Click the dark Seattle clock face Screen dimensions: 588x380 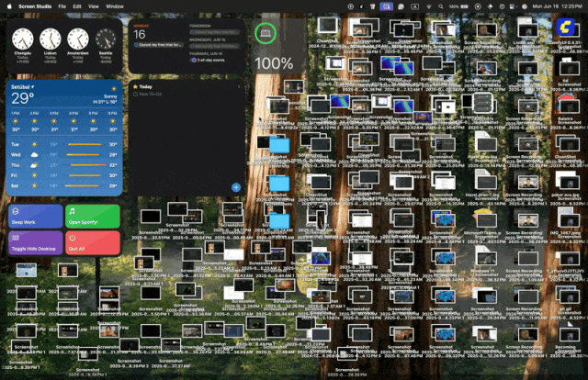pyautogui.click(x=106, y=39)
